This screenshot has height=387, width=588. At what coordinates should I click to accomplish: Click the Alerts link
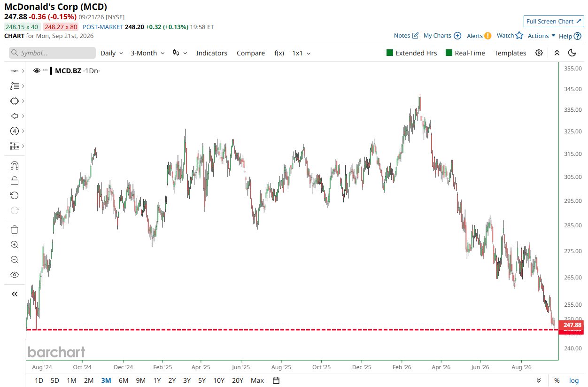(x=475, y=36)
